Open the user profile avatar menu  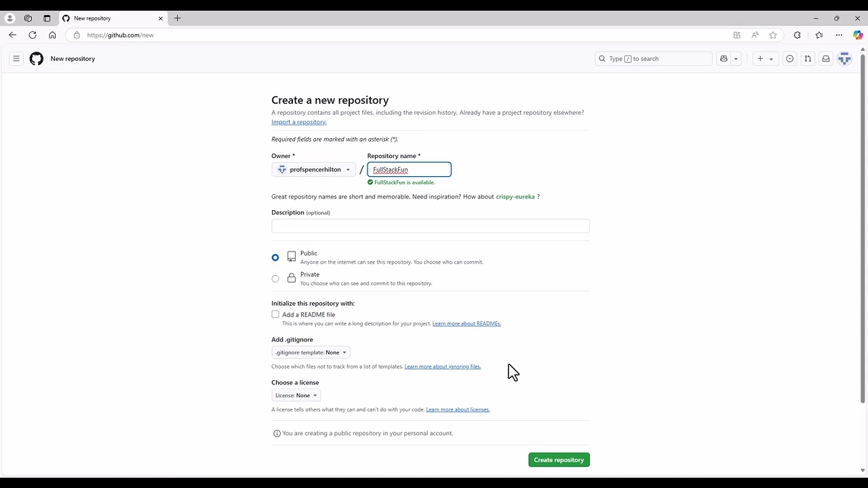pyautogui.click(x=844, y=59)
